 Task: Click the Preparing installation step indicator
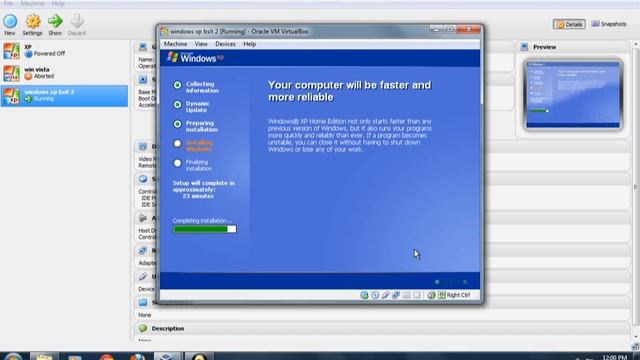177,124
